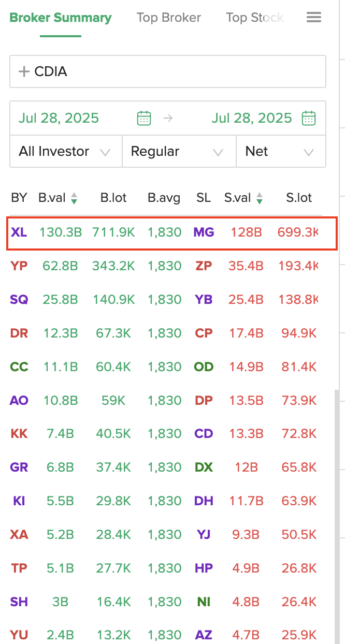The image size is (345, 644).
Task: Open the All Investor dropdown
Action: (x=65, y=152)
